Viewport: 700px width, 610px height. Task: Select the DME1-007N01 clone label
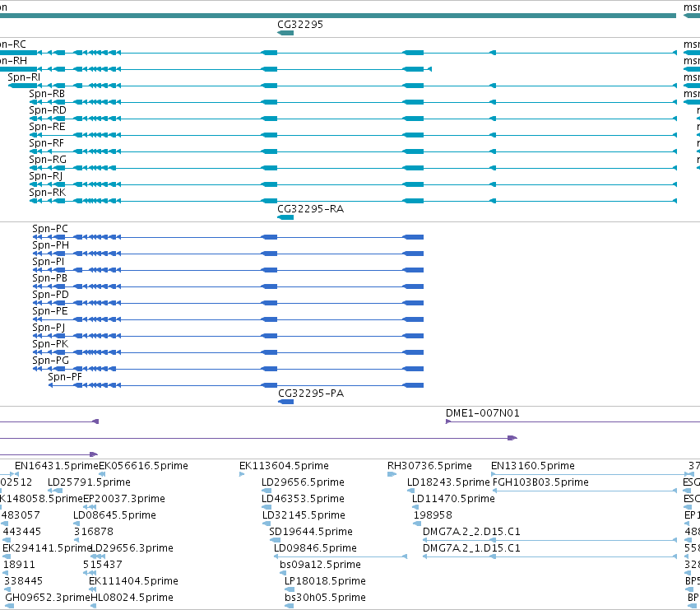pyautogui.click(x=483, y=413)
